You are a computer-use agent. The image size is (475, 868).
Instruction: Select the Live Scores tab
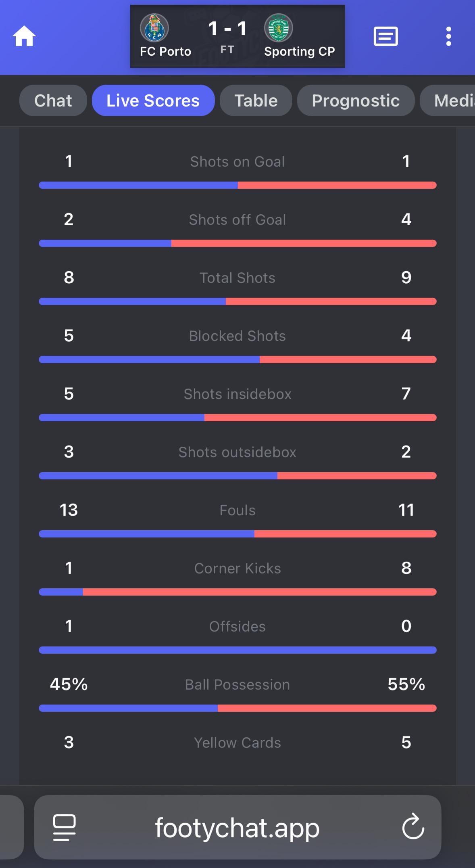click(x=153, y=100)
